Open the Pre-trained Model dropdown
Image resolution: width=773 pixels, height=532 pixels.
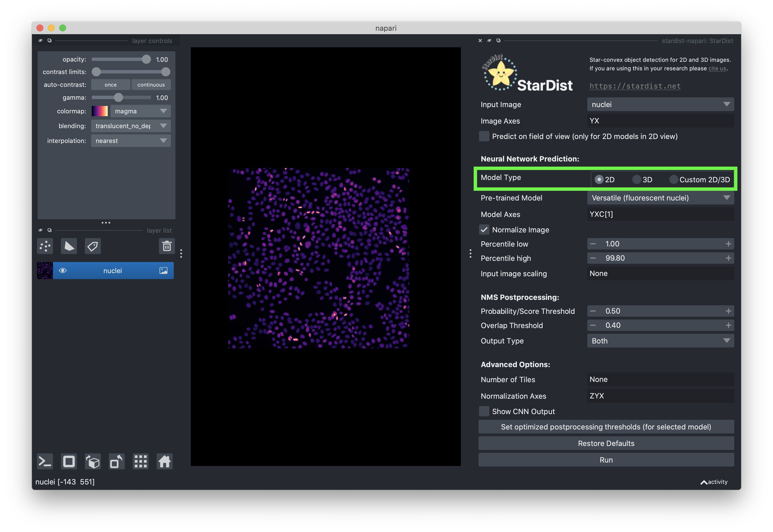(660, 198)
